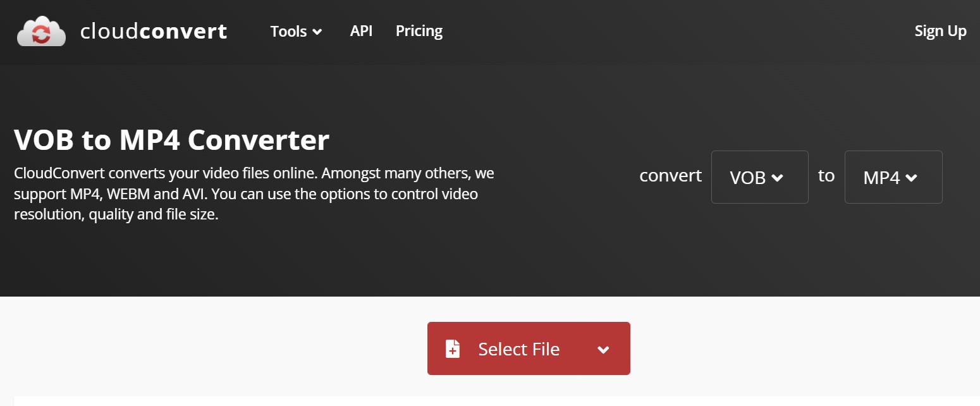Click the CloudConvert cloud logo icon
This screenshot has height=406, width=980.
pyautogui.click(x=41, y=32)
